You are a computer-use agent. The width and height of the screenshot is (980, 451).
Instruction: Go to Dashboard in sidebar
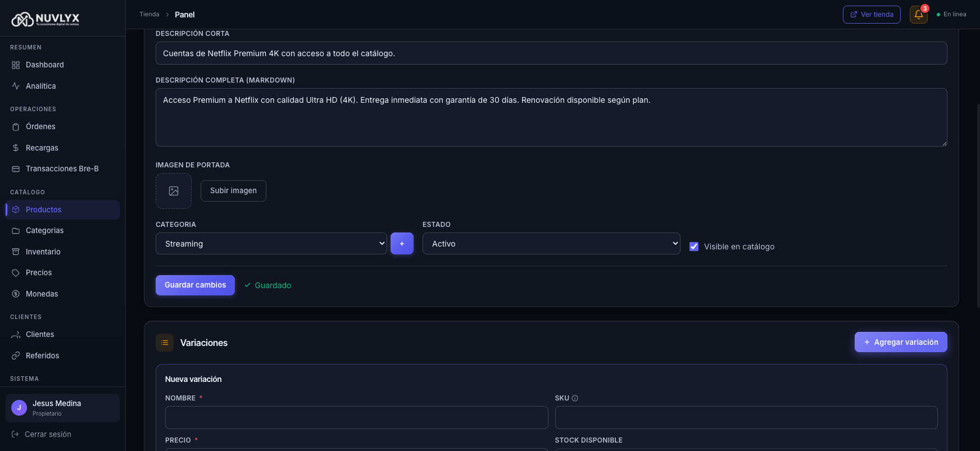(62, 65)
